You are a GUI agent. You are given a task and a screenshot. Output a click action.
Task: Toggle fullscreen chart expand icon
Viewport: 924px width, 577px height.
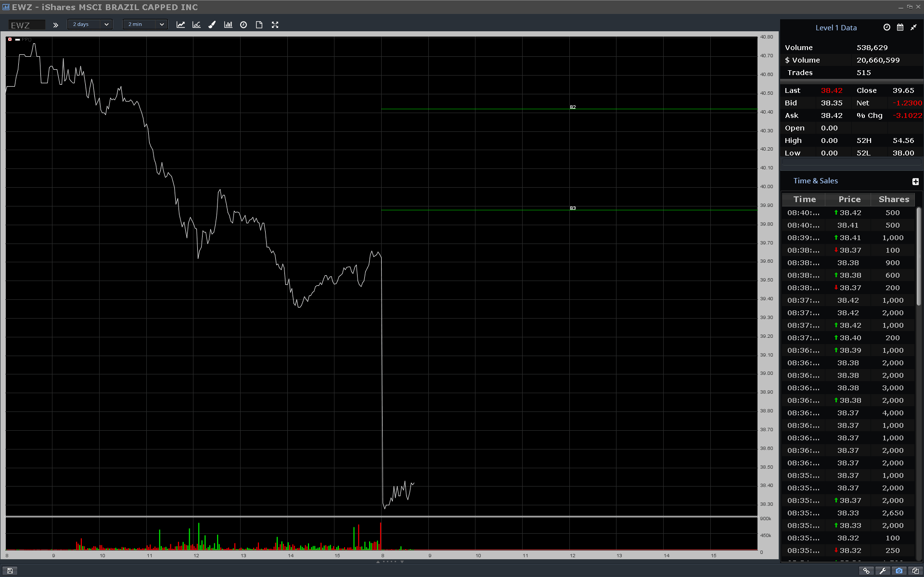275,25
